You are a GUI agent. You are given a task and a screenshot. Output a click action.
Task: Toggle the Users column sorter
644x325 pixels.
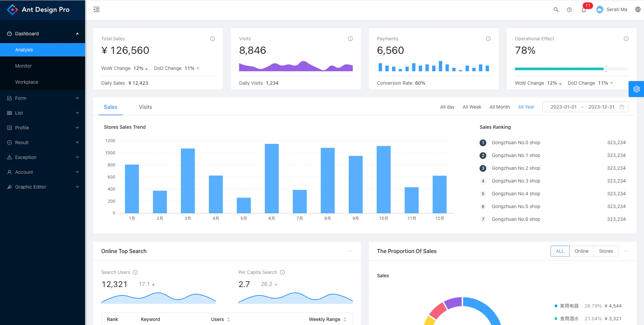point(228,319)
